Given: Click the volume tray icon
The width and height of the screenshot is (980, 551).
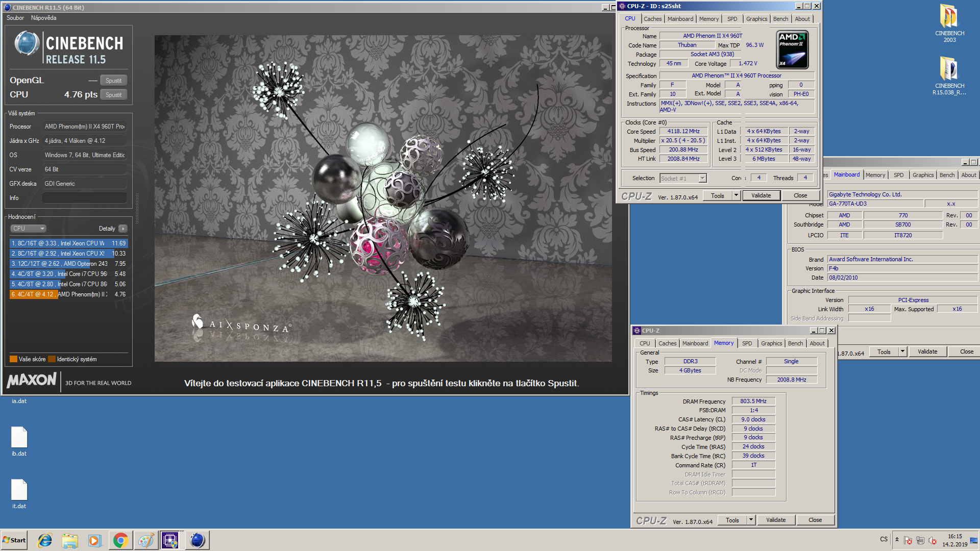Looking at the screenshot, I should click(x=933, y=540).
